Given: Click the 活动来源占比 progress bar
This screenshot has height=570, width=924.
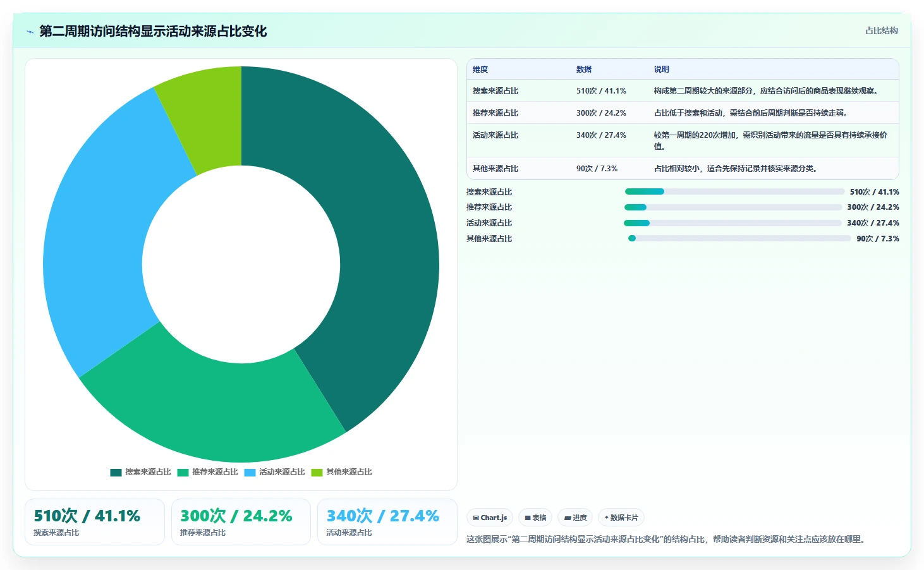Looking at the screenshot, I should click(733, 223).
